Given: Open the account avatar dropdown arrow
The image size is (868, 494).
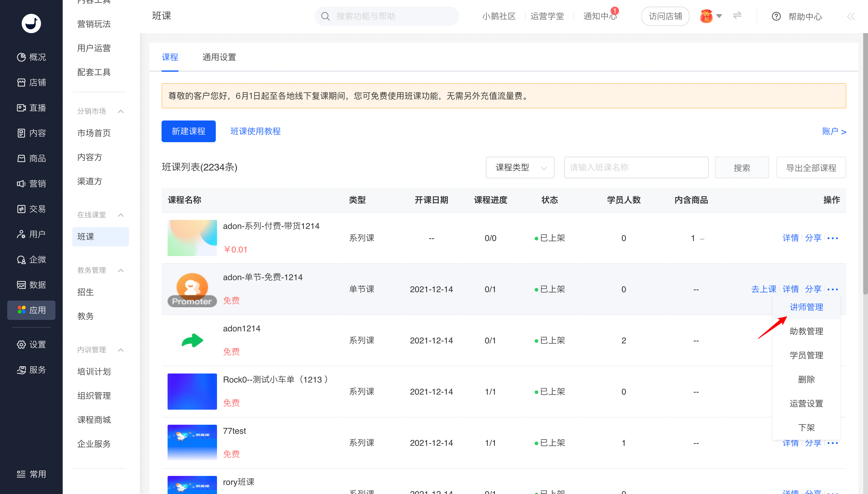Looking at the screenshot, I should tap(719, 16).
